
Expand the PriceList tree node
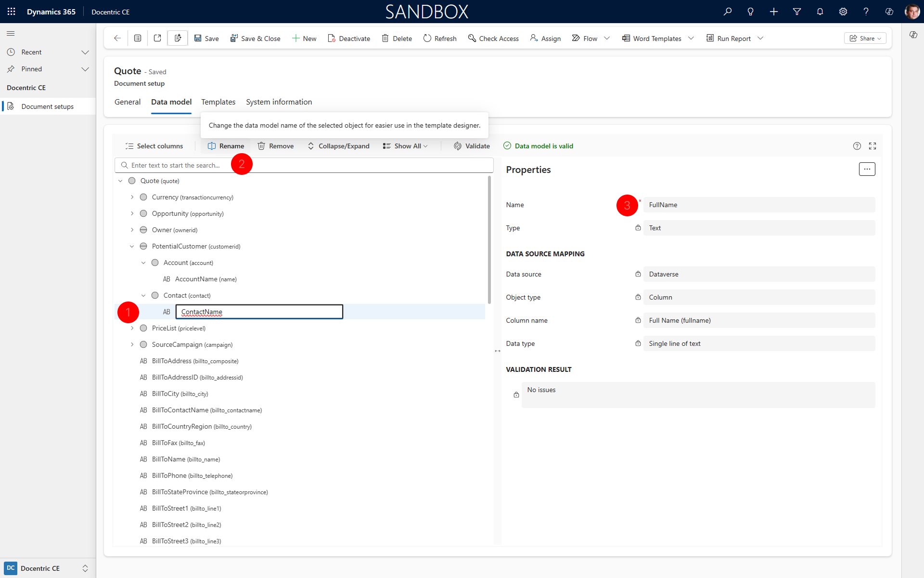click(x=132, y=328)
